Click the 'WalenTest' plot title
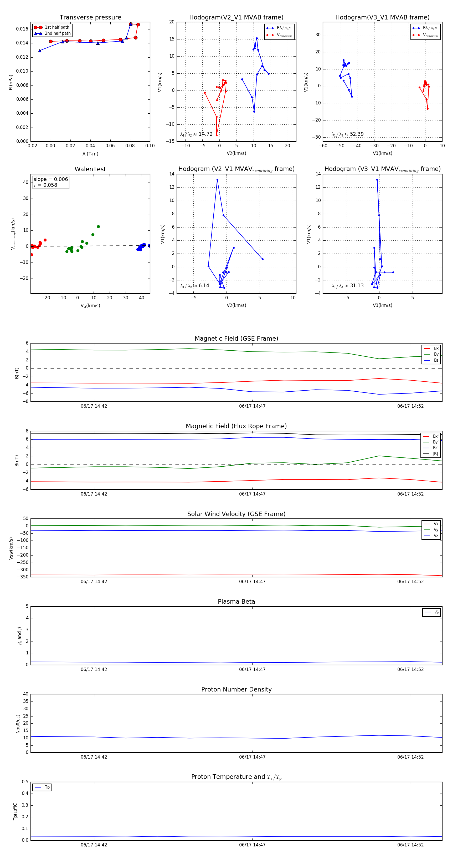Image resolution: width=473 pixels, height=868 pixels. 90,169
